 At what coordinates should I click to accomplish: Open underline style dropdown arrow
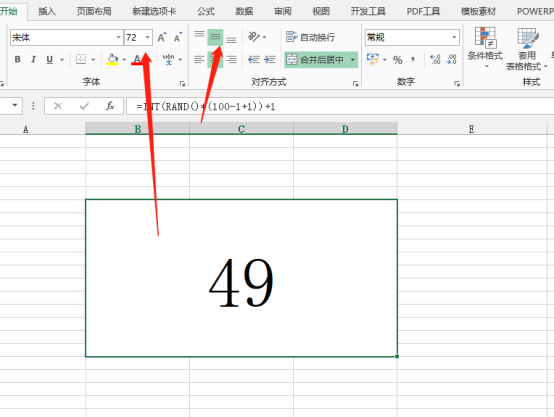pyautogui.click(x=62, y=60)
